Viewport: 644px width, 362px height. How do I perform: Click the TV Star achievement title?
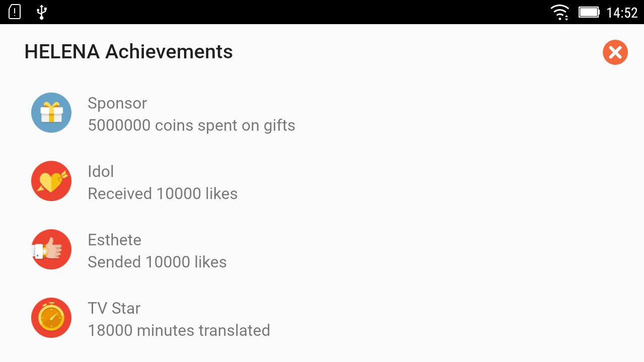[114, 308]
